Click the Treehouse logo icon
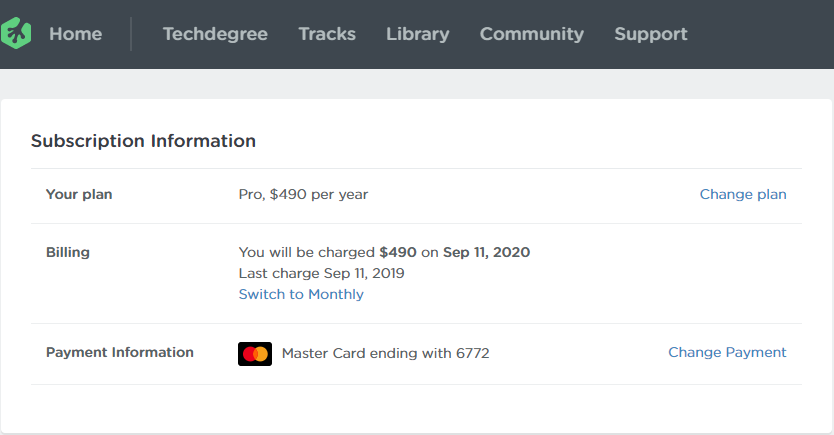 16,34
